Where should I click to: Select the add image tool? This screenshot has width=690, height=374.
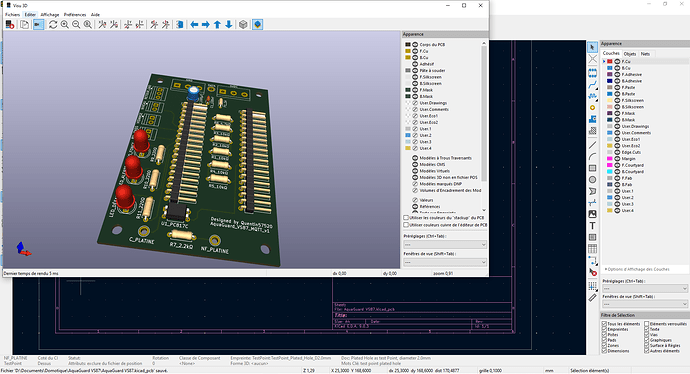[592, 214]
